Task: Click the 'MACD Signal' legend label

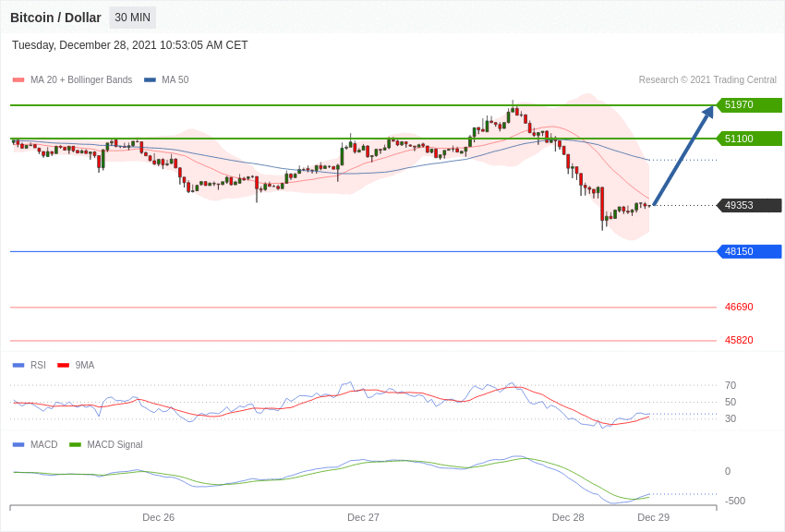Action: click(115, 444)
